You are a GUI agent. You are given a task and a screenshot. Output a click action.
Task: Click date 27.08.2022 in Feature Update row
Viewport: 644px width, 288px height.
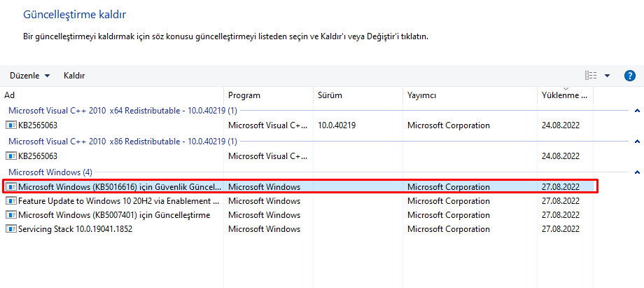click(x=561, y=201)
